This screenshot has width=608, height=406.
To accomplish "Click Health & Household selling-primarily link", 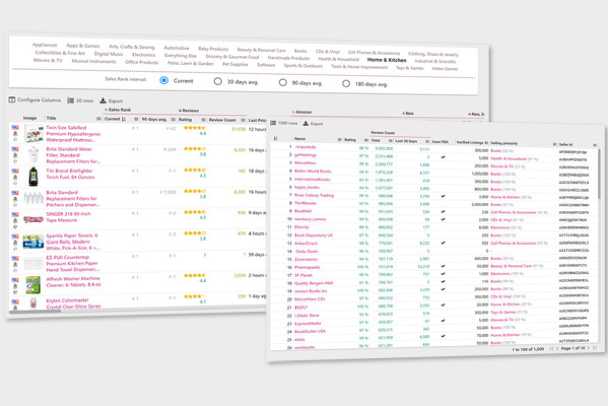I will click(x=508, y=158).
